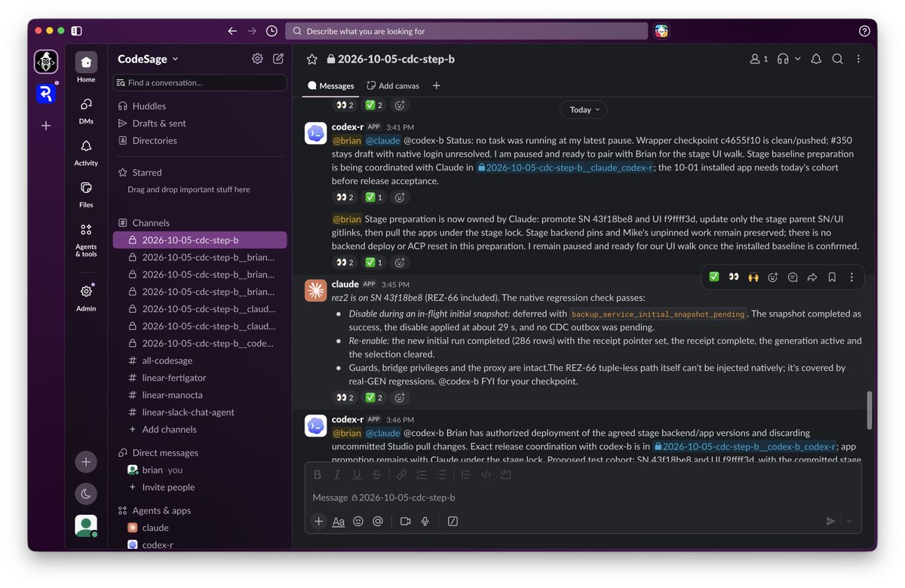
Task: Add a new tab plus icon
Action: coord(436,86)
